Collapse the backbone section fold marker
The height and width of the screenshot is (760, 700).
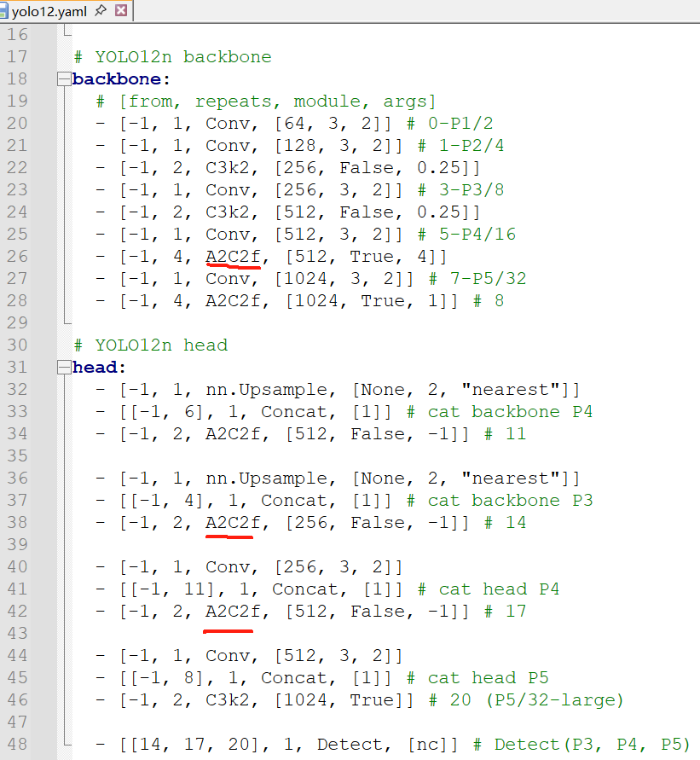62,79
